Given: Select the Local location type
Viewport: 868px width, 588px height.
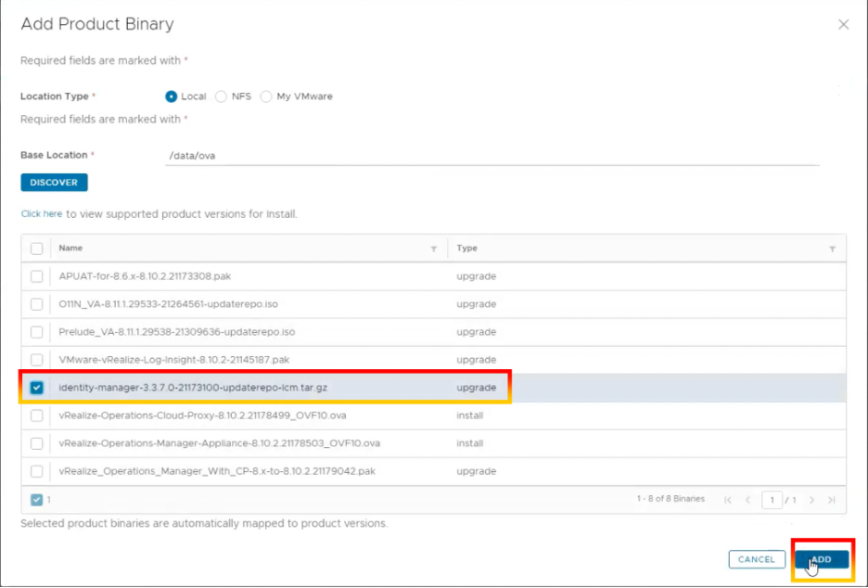Looking at the screenshot, I should pos(172,96).
